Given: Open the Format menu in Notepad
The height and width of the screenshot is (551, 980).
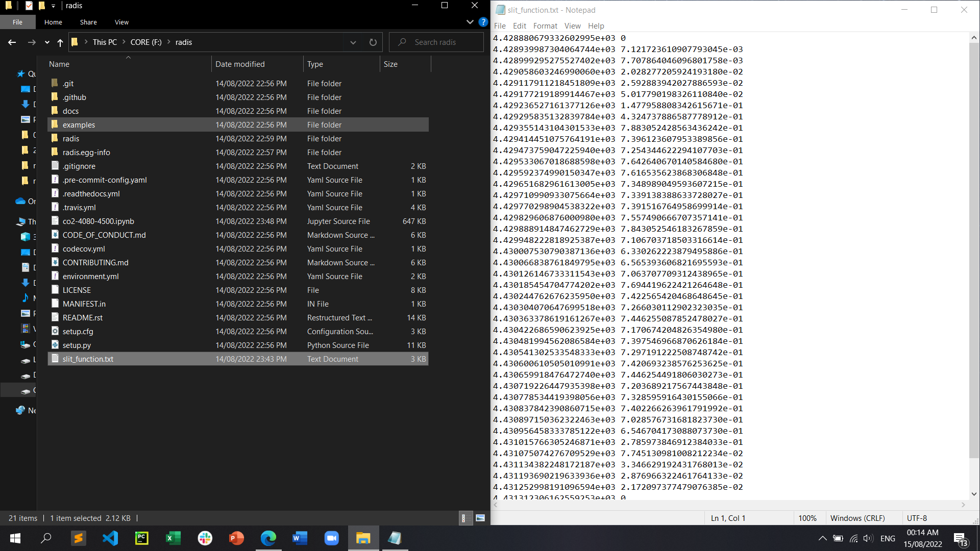Looking at the screenshot, I should pos(545,26).
